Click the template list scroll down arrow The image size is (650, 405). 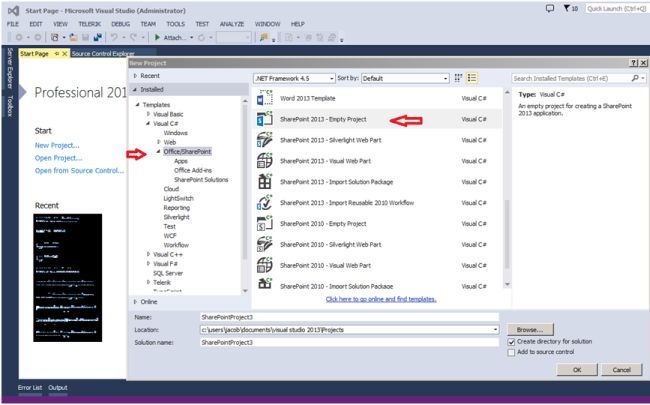(x=507, y=285)
